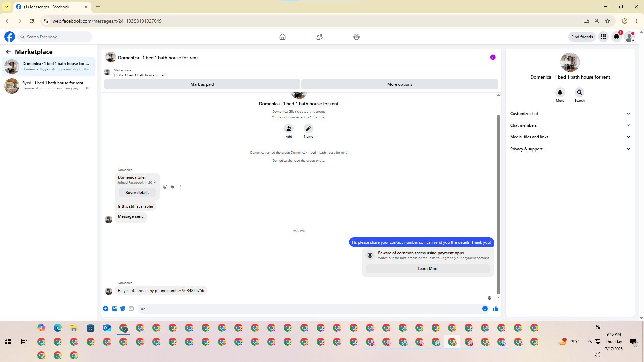Click the chat scrollbar thumb
The width and height of the screenshot is (644, 362).
pos(498,204)
